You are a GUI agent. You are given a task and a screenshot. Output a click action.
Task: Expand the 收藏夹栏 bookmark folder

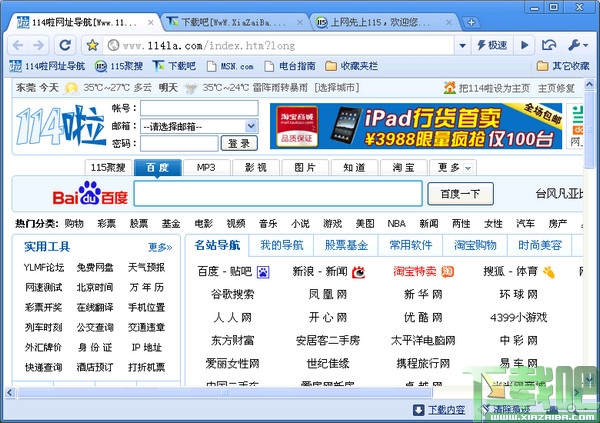click(351, 66)
